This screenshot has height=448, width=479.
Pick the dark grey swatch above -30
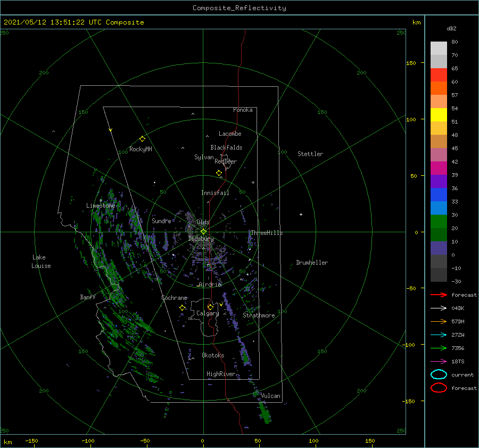439,274
